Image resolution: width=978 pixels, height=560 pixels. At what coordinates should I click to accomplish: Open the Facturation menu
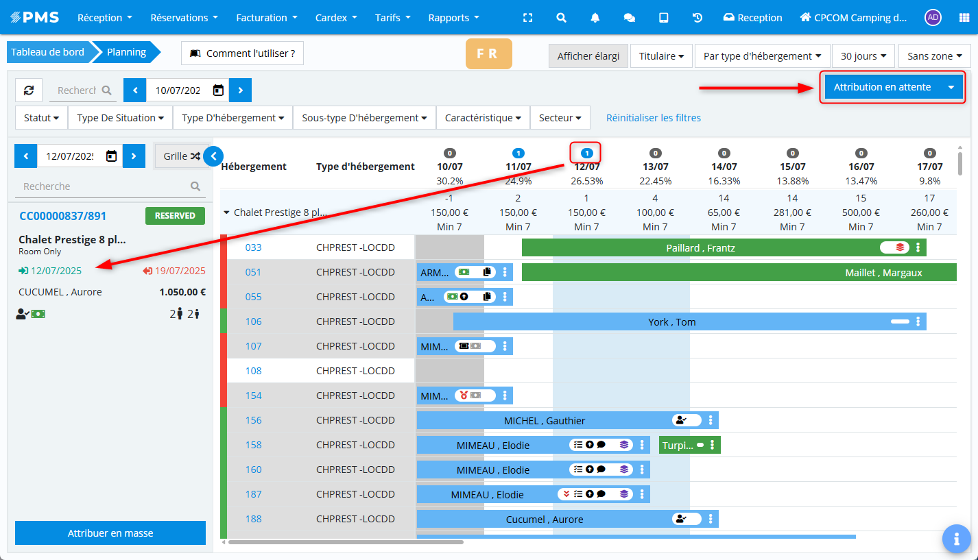(266, 18)
